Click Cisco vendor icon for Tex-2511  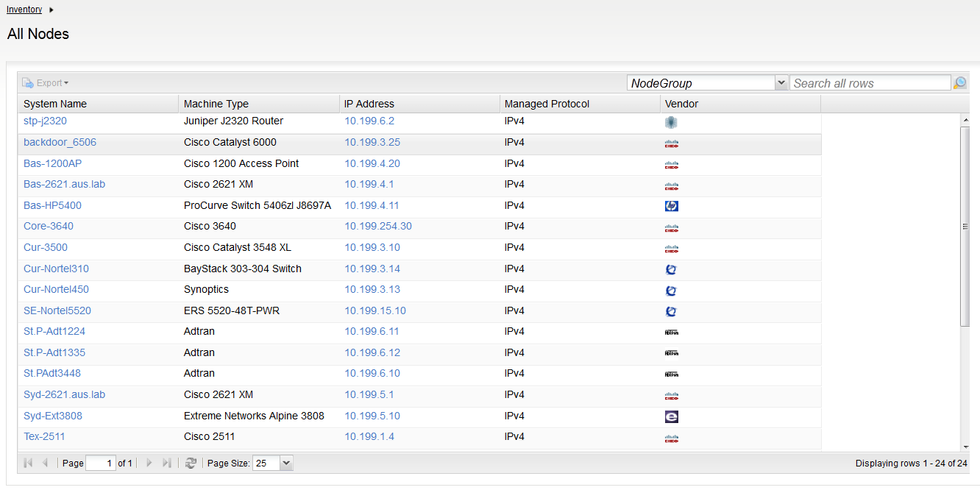coord(671,438)
